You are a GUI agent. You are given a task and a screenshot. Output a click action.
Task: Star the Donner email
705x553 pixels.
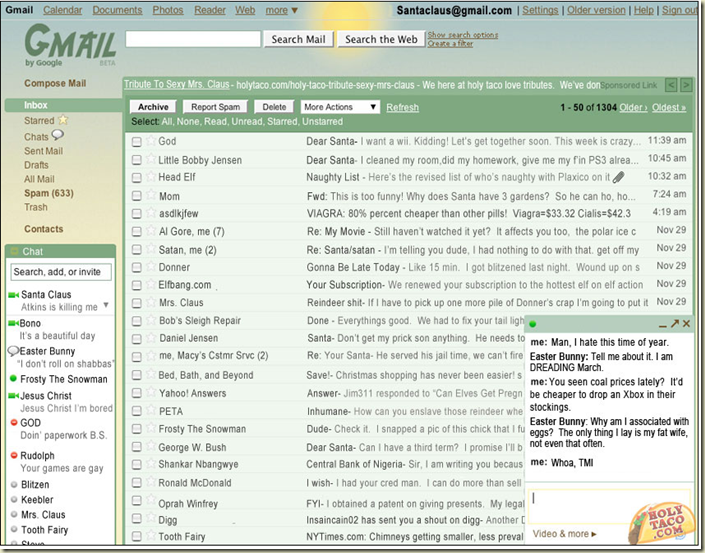pyautogui.click(x=151, y=267)
